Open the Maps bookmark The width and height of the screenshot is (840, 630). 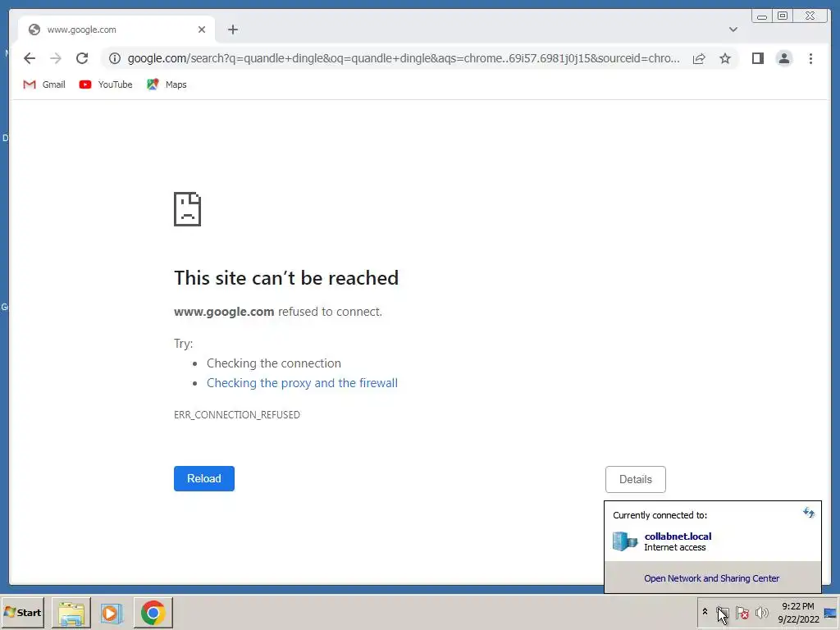click(x=167, y=84)
